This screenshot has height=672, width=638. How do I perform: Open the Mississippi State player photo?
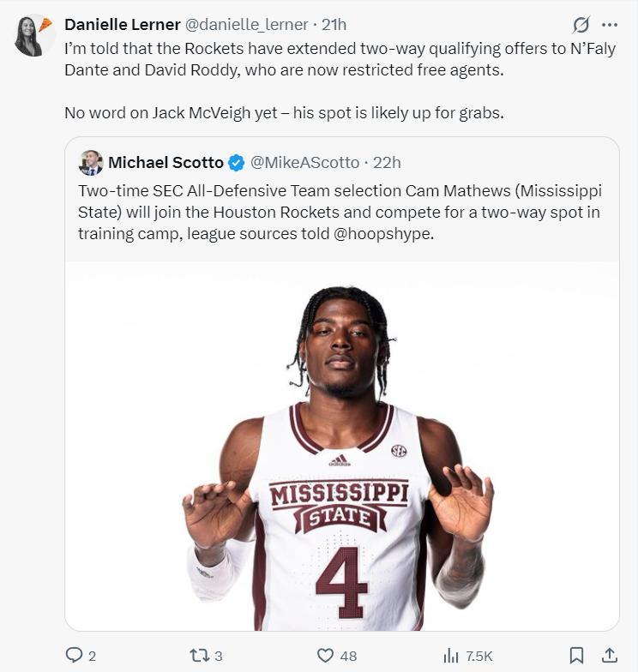coord(341,446)
